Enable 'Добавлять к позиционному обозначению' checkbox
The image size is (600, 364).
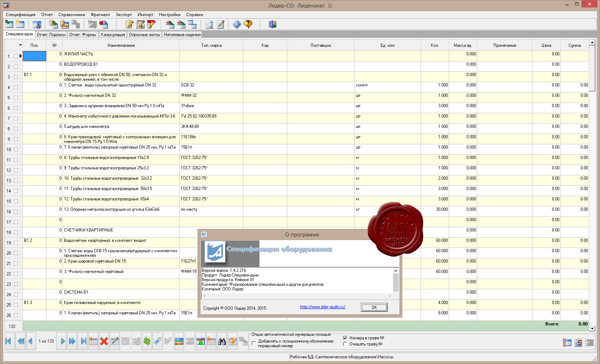coord(254,343)
